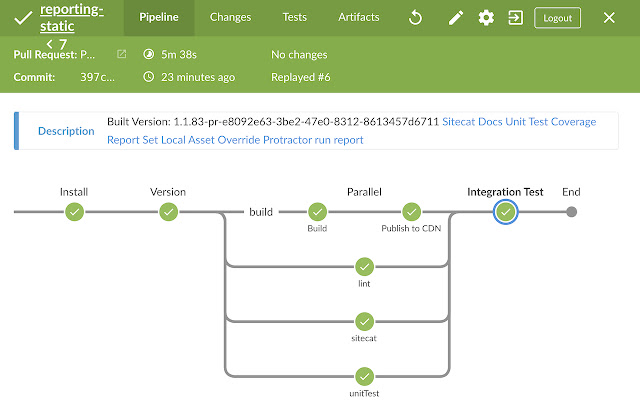Click the 23 minutes ago timestamp

[x=198, y=77]
